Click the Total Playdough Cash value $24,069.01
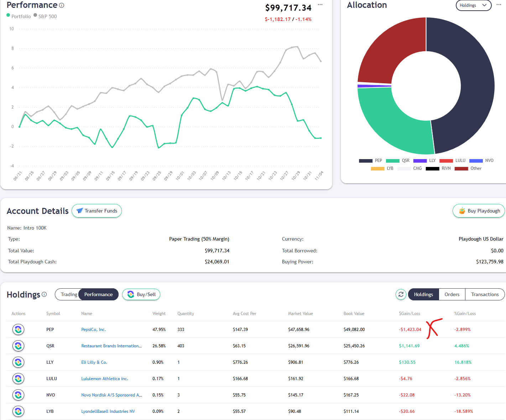 click(217, 262)
